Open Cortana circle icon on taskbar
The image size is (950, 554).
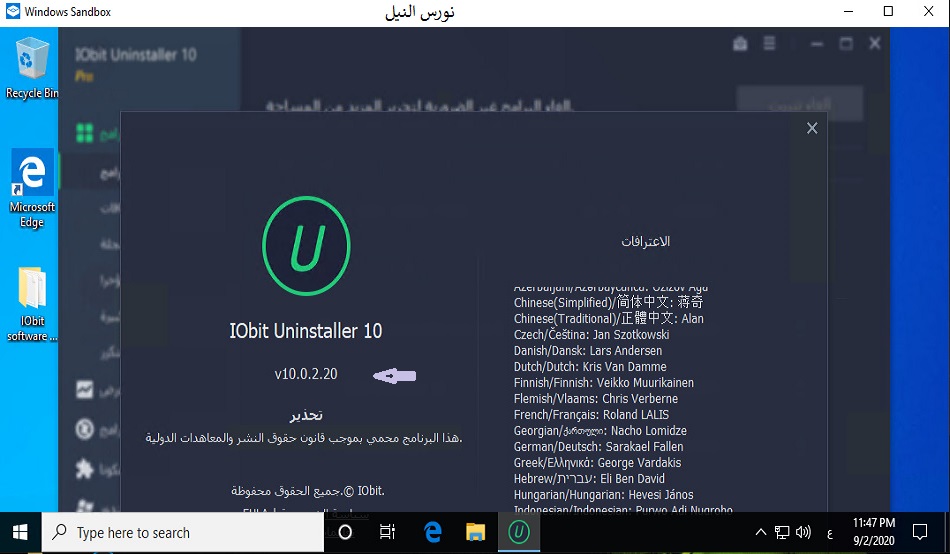pos(345,533)
